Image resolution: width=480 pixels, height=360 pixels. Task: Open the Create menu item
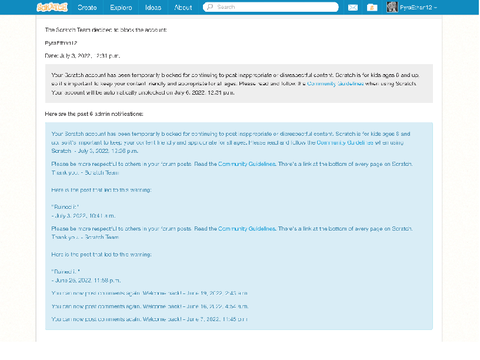(x=87, y=7)
